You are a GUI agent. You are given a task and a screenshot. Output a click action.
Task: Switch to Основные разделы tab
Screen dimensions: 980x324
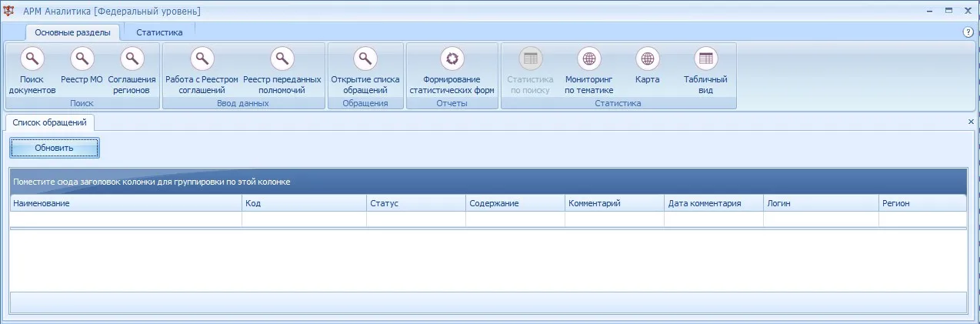click(72, 32)
